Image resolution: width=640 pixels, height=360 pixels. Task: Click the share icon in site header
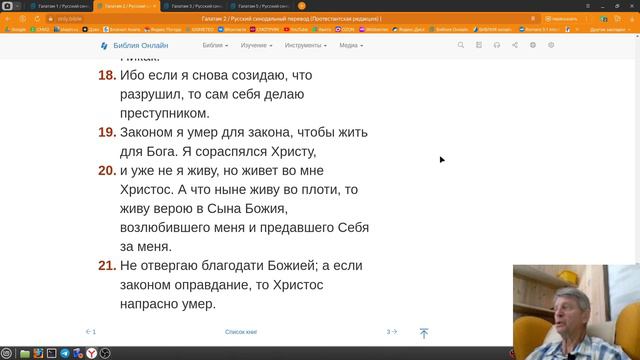click(515, 45)
